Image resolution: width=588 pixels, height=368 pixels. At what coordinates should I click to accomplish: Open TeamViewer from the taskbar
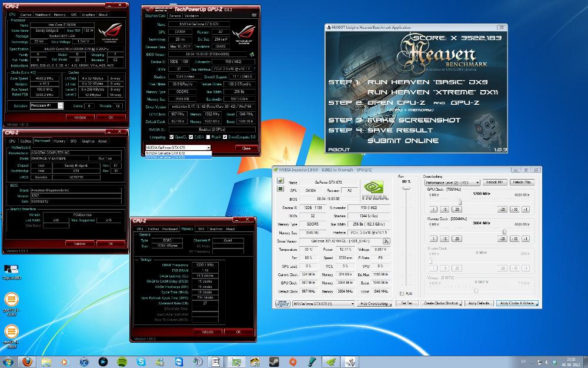pos(179,362)
